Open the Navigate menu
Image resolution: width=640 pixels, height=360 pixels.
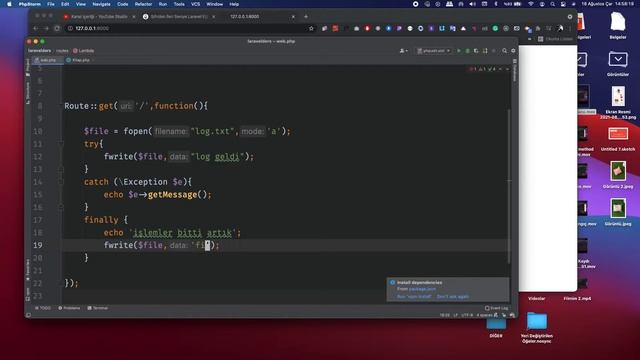[101, 4]
